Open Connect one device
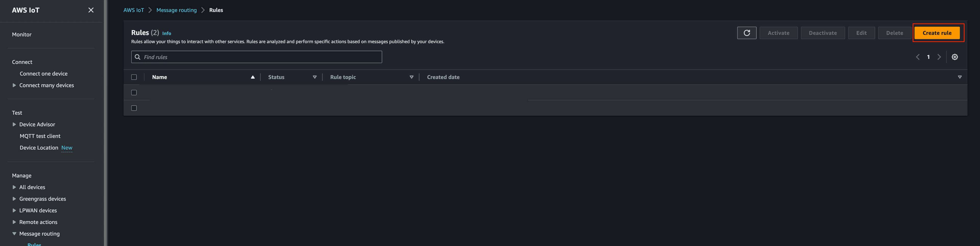The image size is (980, 246). (43, 74)
